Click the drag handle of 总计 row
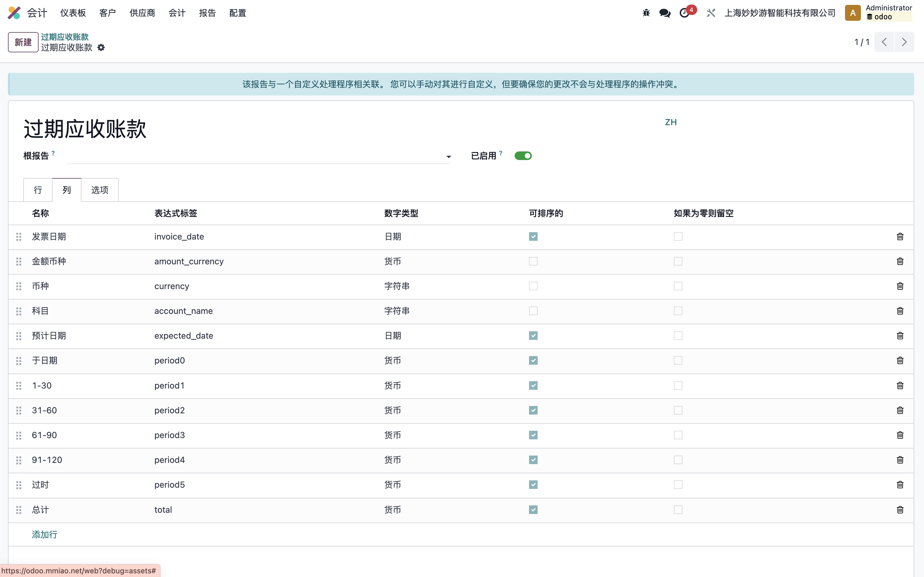The height and width of the screenshot is (577, 924). click(x=19, y=510)
